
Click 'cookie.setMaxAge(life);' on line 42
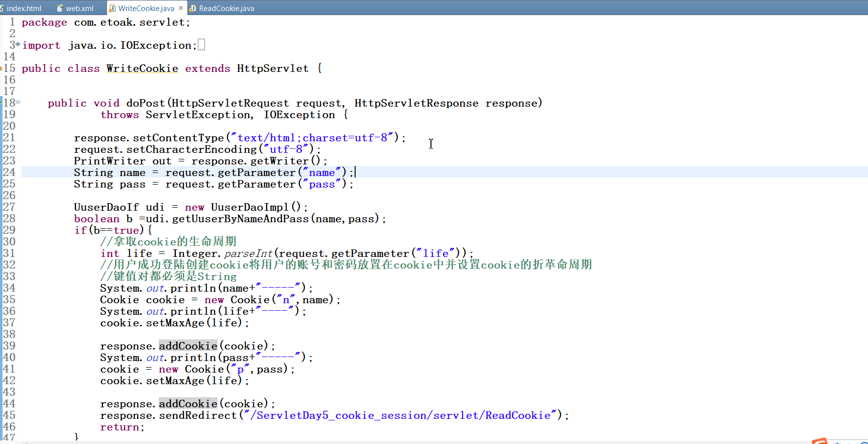pyautogui.click(x=175, y=381)
